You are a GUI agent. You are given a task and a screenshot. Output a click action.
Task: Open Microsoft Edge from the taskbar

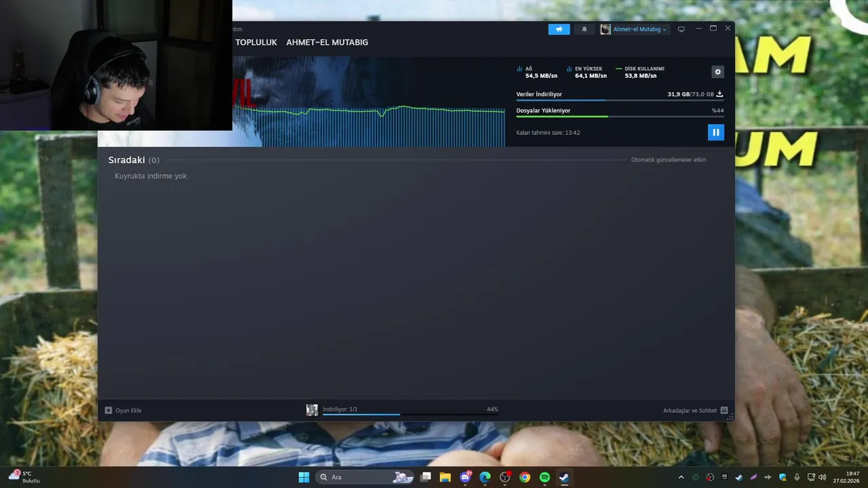pos(485,477)
